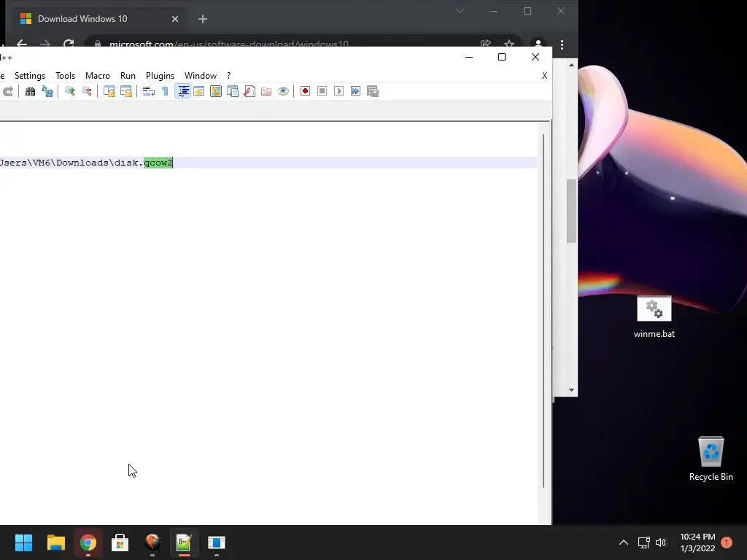Open File Explorer from the taskbar
This screenshot has width=747, height=560.
coord(55,542)
